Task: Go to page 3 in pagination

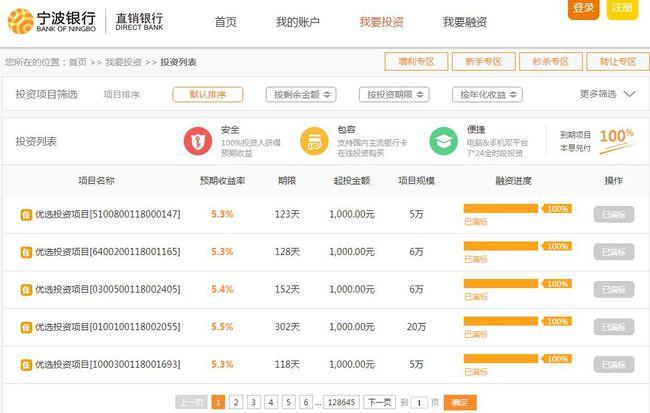Action: coord(253,402)
